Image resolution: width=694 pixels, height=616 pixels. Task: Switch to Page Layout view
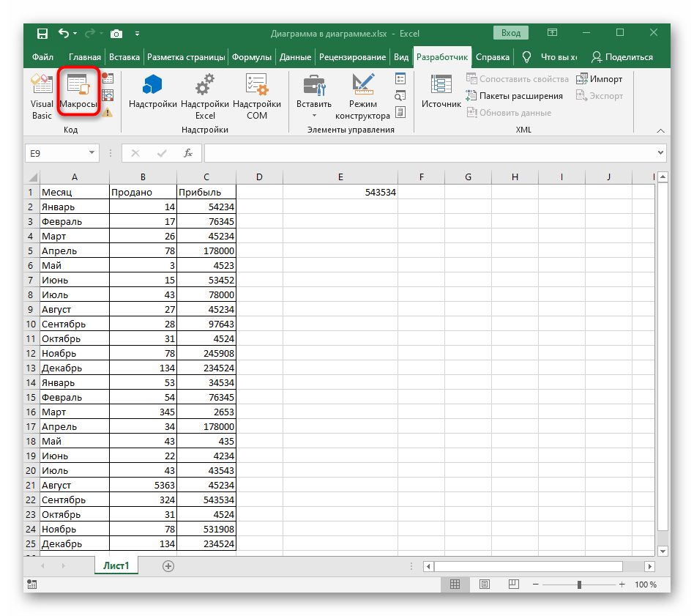click(485, 585)
